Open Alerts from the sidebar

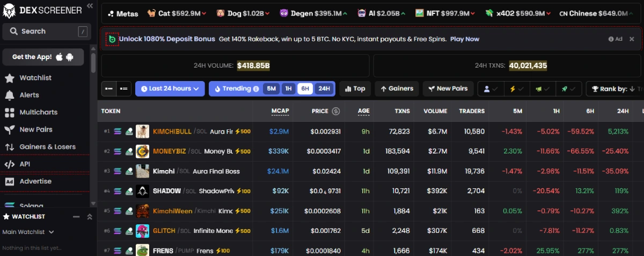tap(29, 95)
